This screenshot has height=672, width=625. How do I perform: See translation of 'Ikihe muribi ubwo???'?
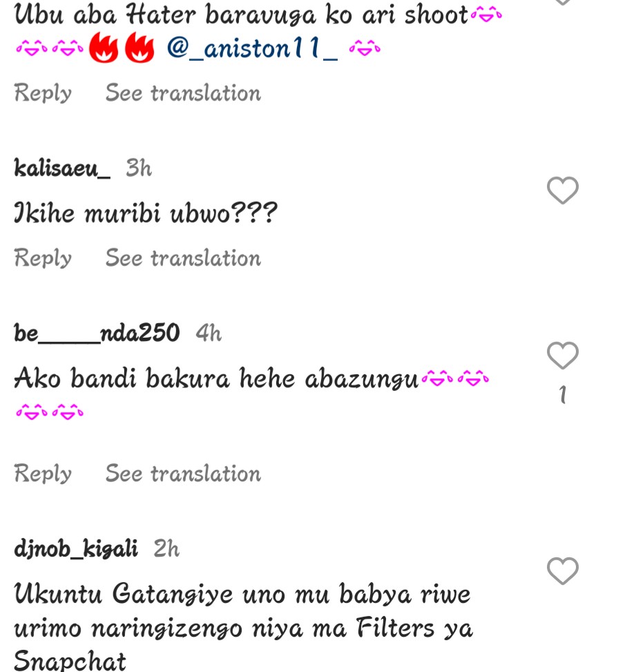(x=183, y=258)
